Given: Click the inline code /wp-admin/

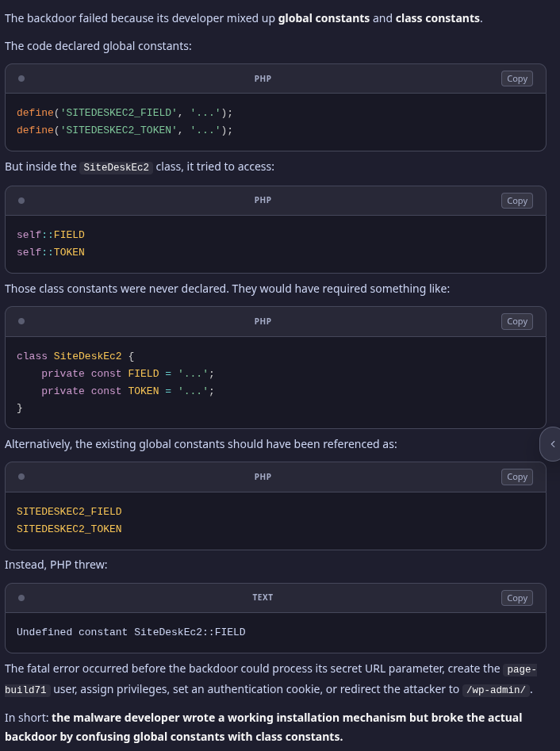Looking at the screenshot, I should pyautogui.click(x=496, y=690).
